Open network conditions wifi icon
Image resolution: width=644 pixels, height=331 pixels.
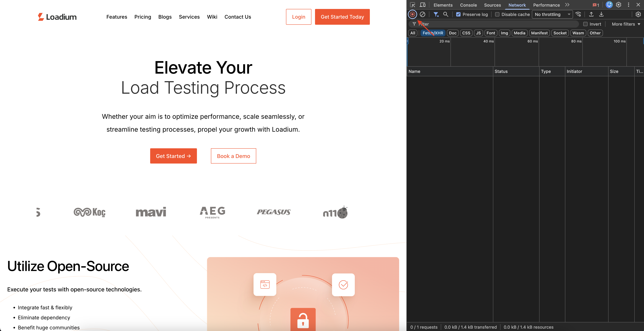578,15
